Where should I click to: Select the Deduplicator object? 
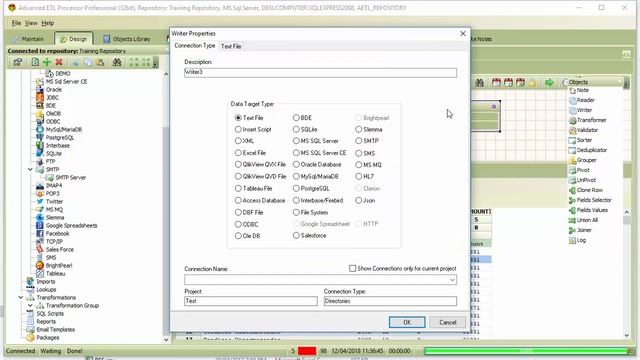(x=588, y=150)
